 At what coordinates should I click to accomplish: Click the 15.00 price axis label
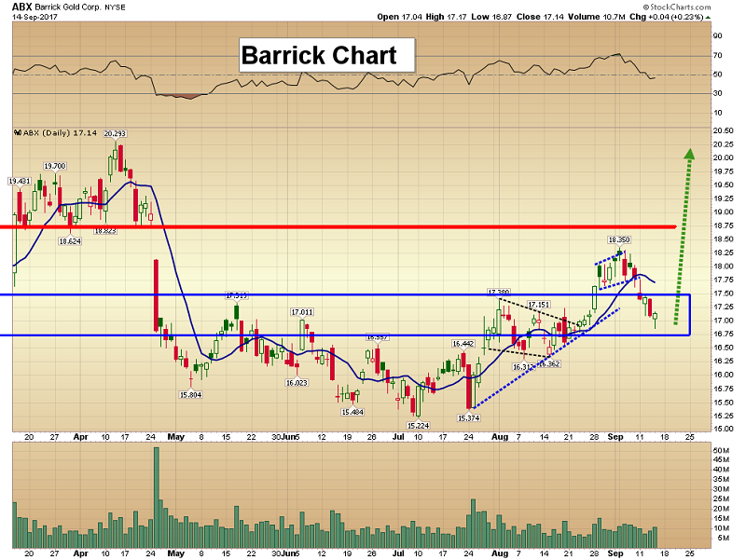[724, 430]
